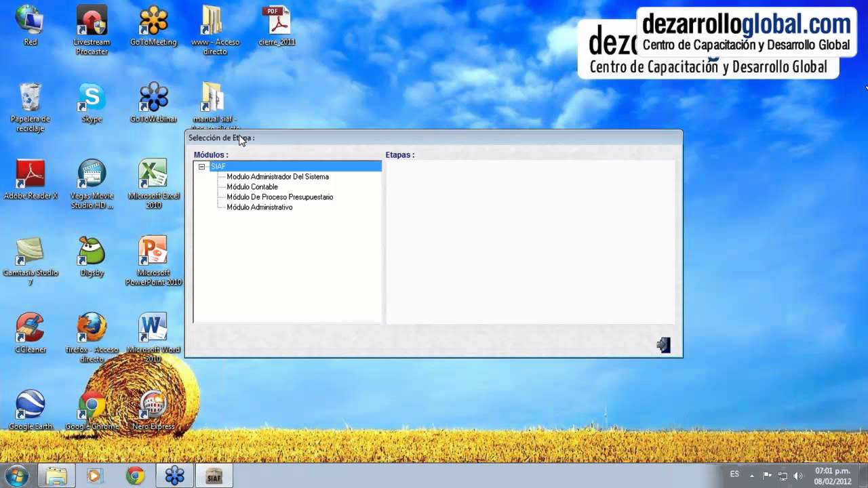Open CCleaner desktop shortcut
This screenshot has width=868, height=488.
[30, 333]
